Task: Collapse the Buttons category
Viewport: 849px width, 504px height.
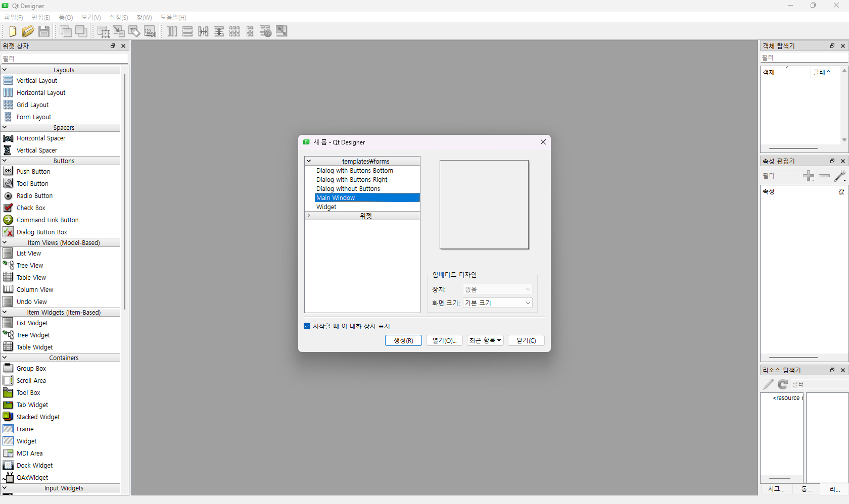Action: pos(5,161)
